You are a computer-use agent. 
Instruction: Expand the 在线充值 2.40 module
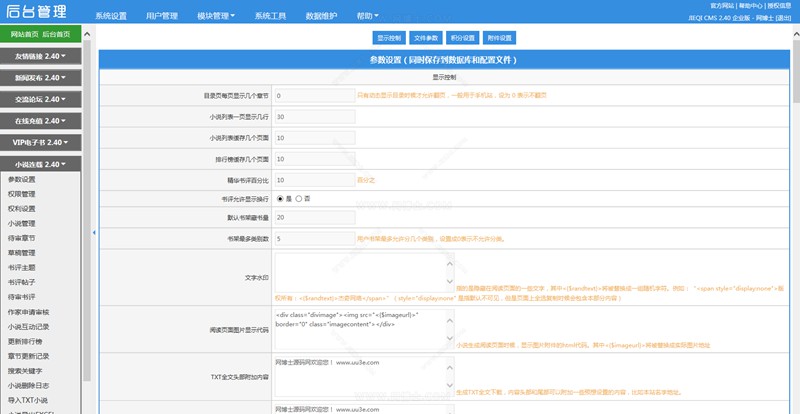pos(40,120)
